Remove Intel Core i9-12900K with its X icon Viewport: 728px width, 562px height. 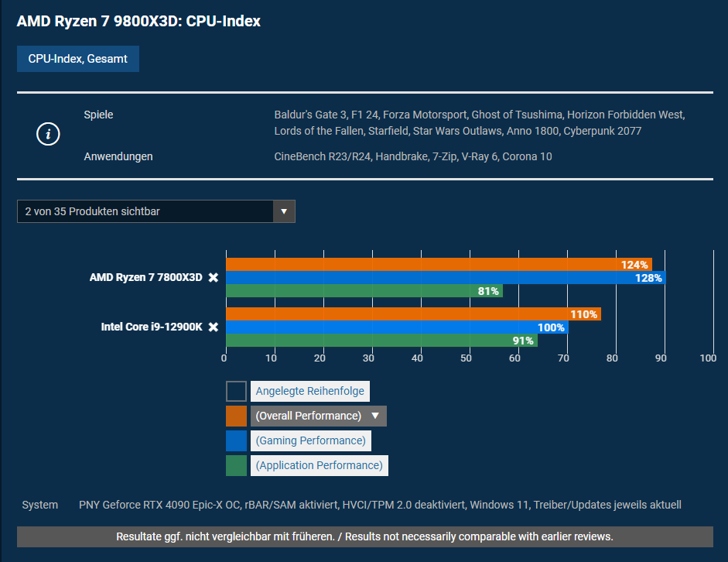[x=214, y=327]
